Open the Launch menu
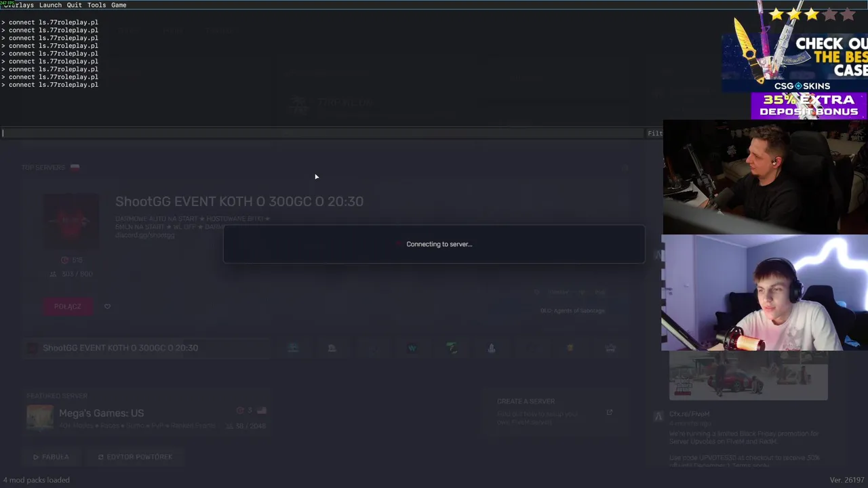This screenshot has width=868, height=488. click(50, 5)
